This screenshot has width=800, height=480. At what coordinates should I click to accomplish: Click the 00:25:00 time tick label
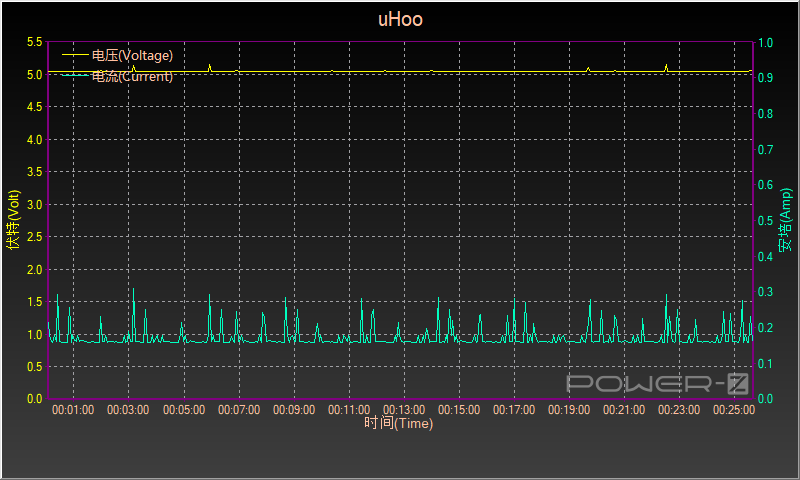pyautogui.click(x=734, y=410)
